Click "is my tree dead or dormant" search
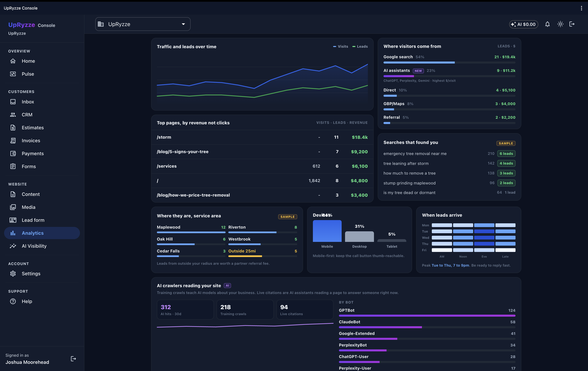The image size is (588, 371). coord(409,193)
